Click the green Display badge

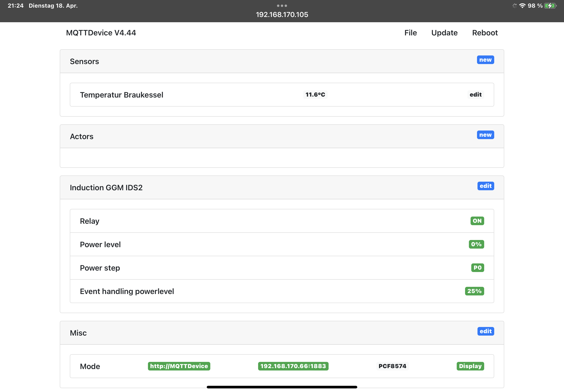point(470,366)
